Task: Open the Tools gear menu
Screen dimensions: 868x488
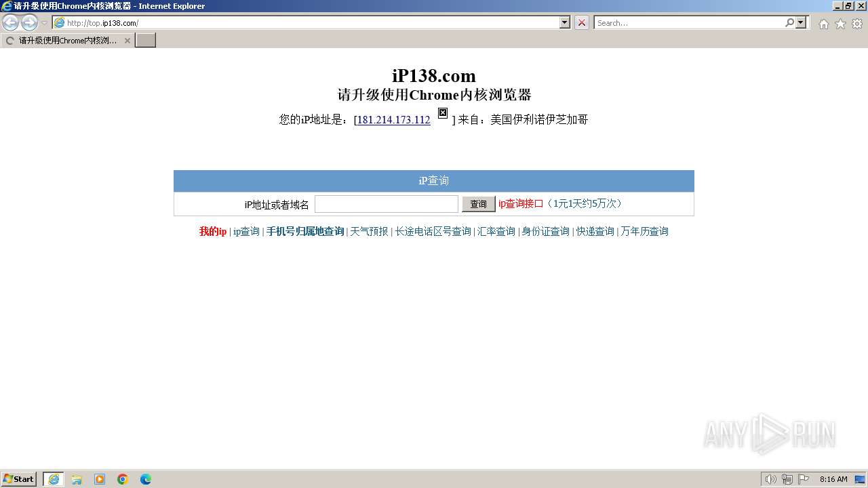Action: 857,24
